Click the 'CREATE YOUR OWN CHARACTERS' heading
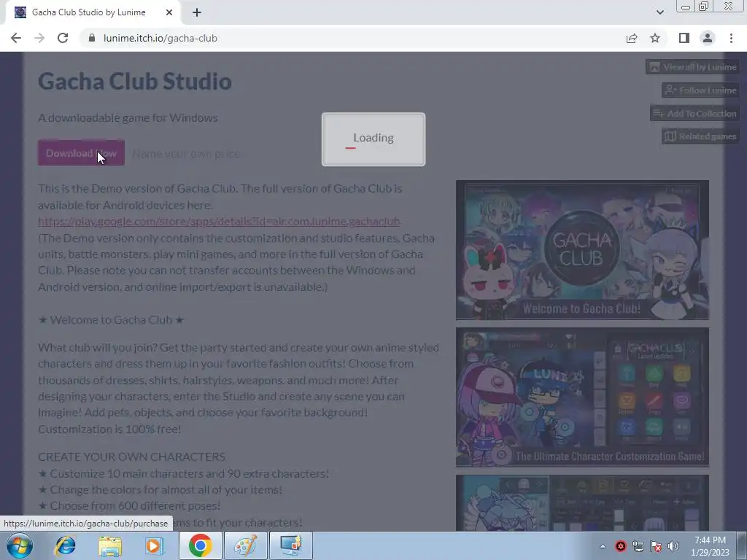Screen dimensions: 747x560 (x=132, y=456)
